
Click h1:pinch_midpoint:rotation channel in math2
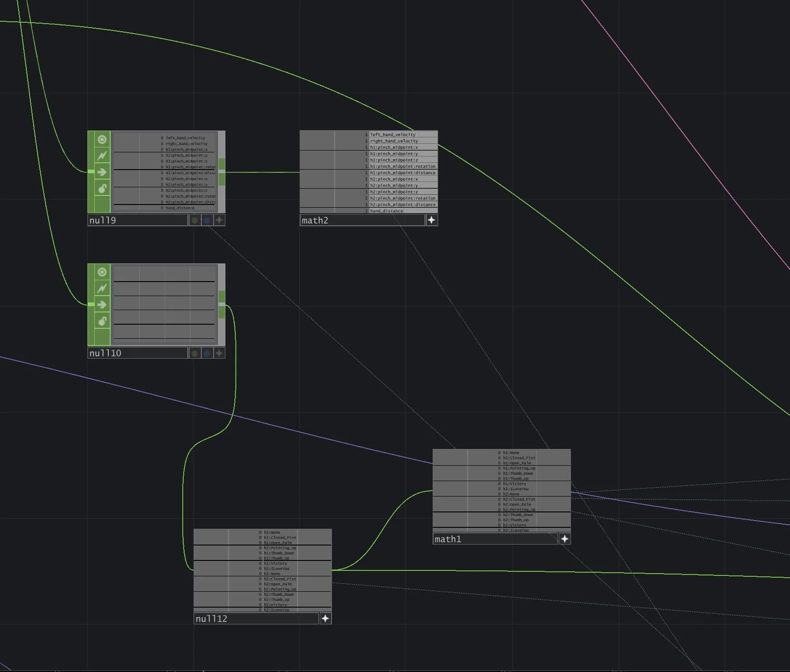coord(403,166)
